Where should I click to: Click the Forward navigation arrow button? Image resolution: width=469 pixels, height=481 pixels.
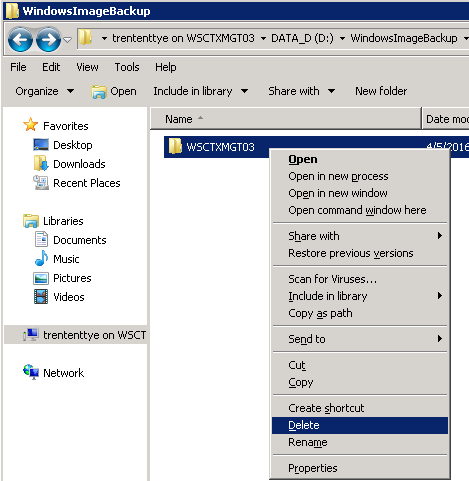[48, 40]
